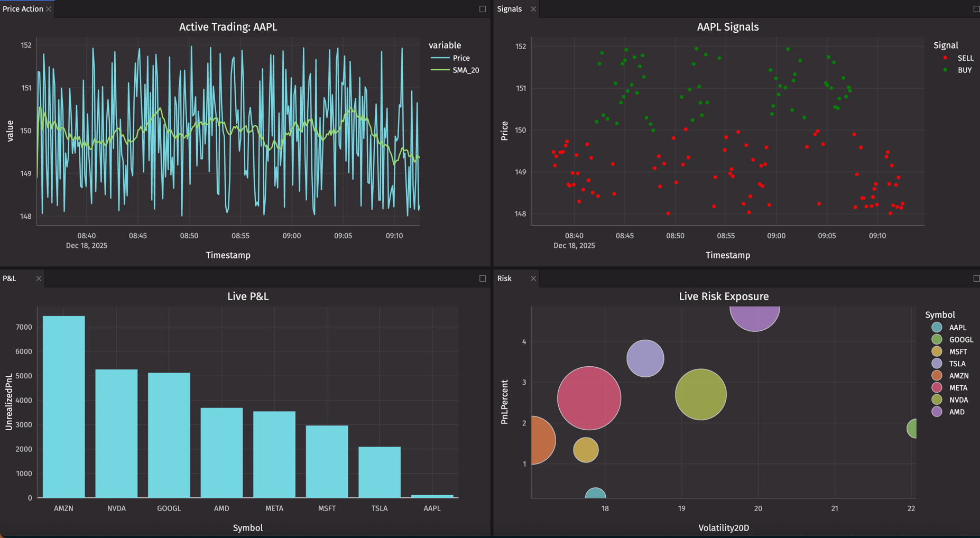Toggle BUY signals in the Signal legend

coord(964,70)
